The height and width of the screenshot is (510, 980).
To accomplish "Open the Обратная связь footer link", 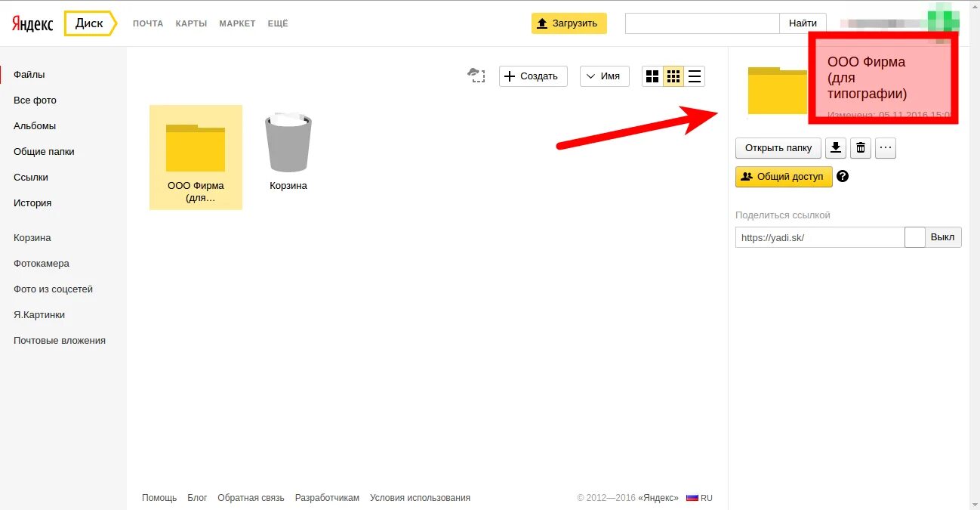I will [x=251, y=498].
